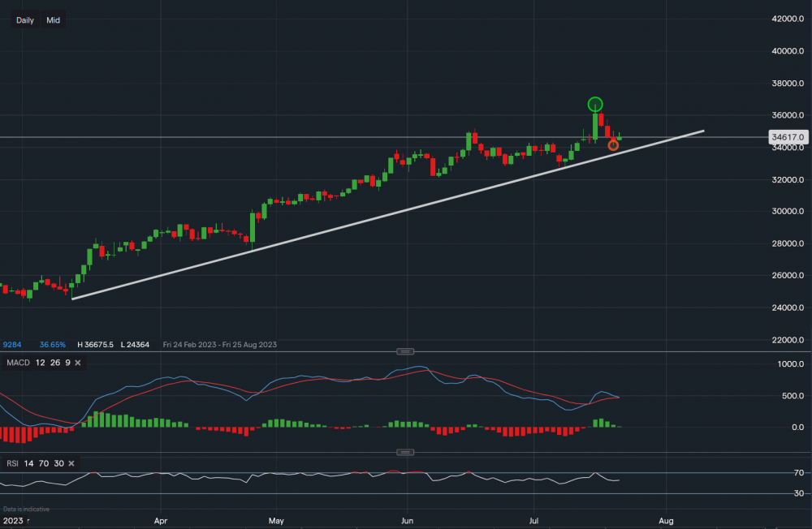Close the MACD indicator panel
The image size is (812, 529).
[x=78, y=363]
